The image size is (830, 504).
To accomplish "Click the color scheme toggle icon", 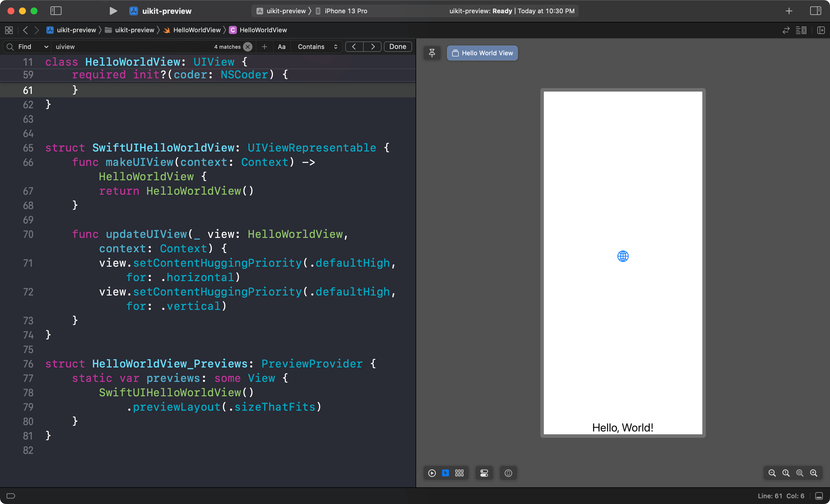I will pyautogui.click(x=484, y=473).
